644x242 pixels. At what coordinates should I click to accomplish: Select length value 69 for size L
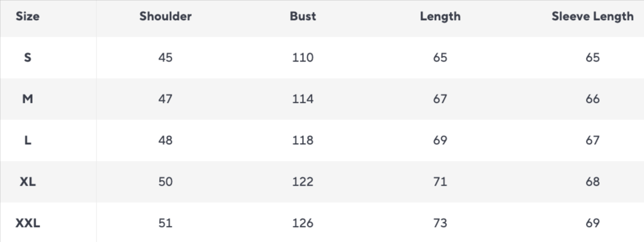[440, 140]
